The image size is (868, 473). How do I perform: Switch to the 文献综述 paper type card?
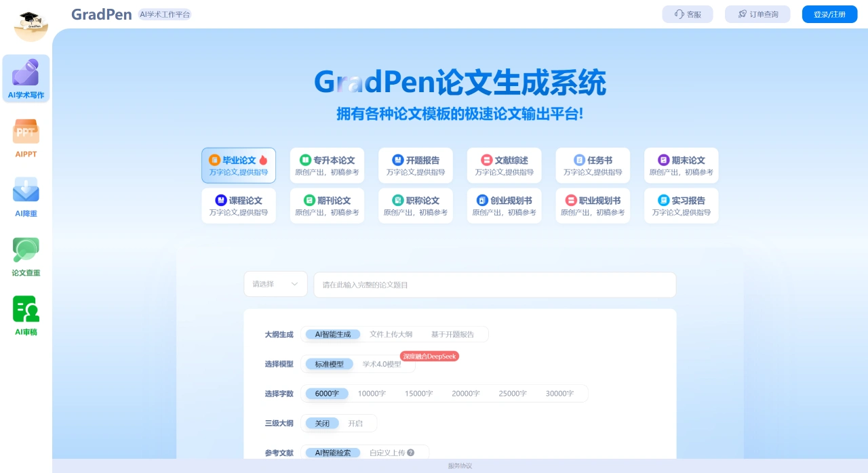[504, 165]
